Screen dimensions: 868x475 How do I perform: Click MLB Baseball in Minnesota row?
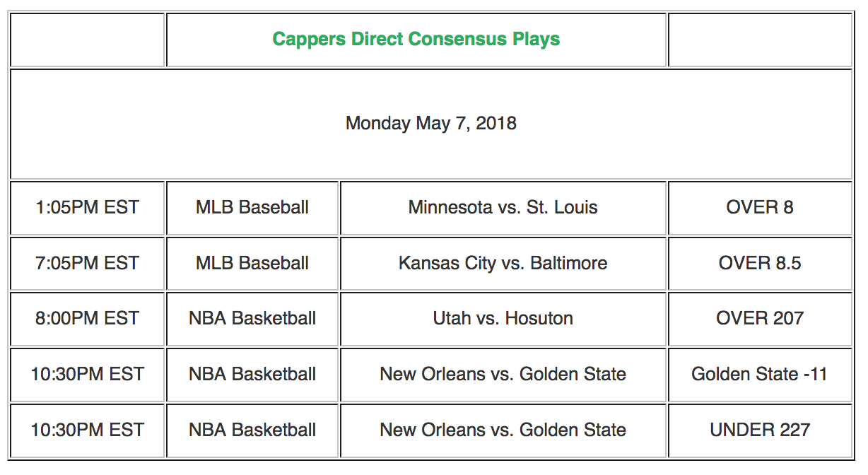(x=252, y=208)
